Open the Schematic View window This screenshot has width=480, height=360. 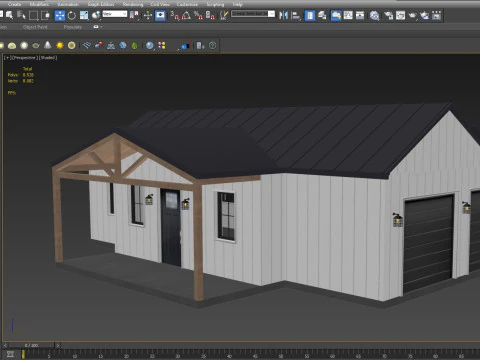pos(360,15)
